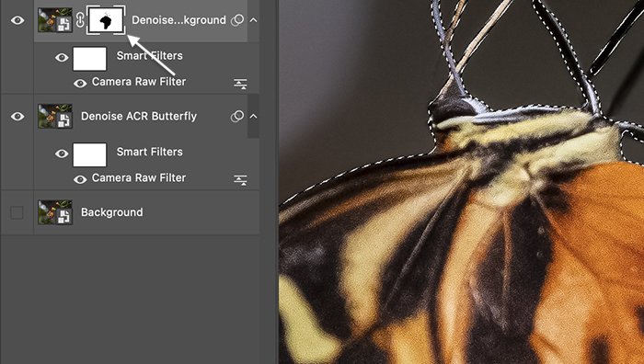Hide the Denoise ACR Butterfly layer

pos(17,117)
